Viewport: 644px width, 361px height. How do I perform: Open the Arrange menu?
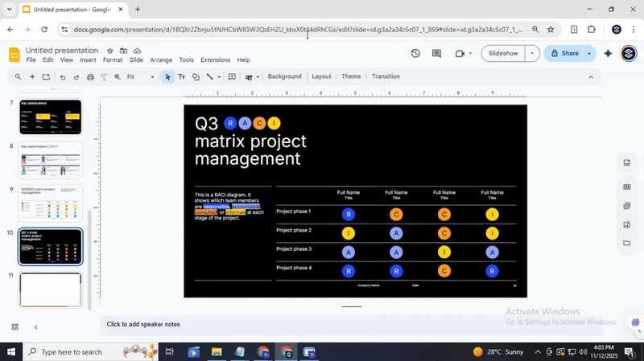click(161, 60)
